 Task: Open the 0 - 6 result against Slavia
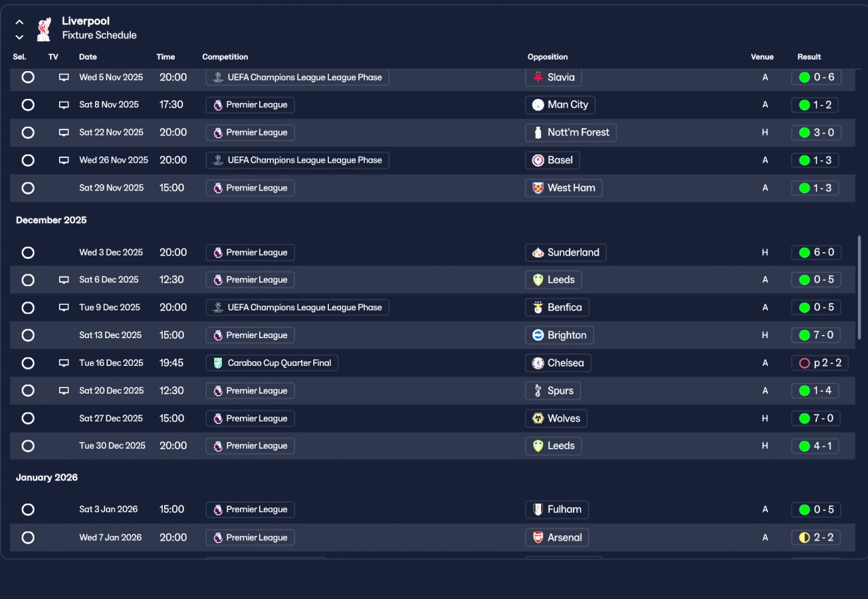click(x=816, y=77)
